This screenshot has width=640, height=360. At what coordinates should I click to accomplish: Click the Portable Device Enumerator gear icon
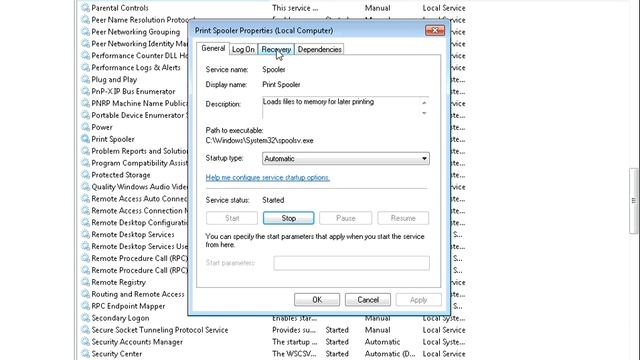tap(85, 115)
